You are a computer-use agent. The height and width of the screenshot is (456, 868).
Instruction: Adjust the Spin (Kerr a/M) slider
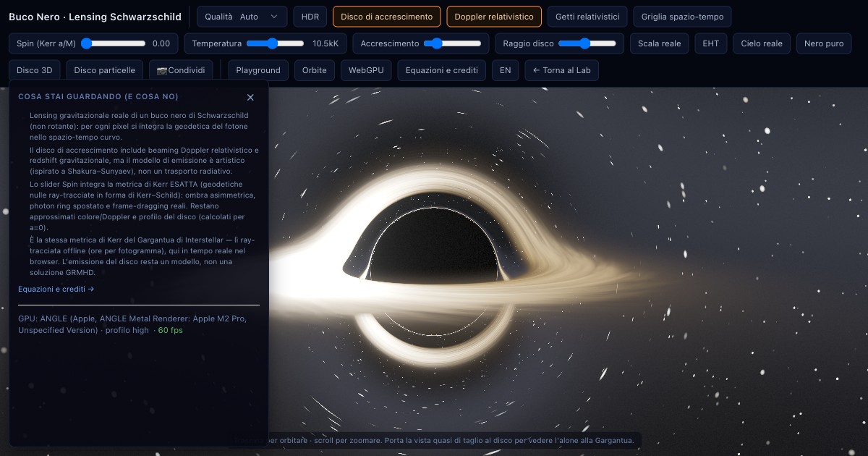(114, 43)
